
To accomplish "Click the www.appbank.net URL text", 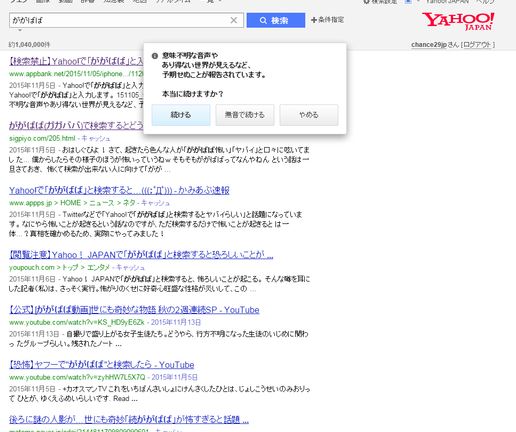I will click(76, 74).
